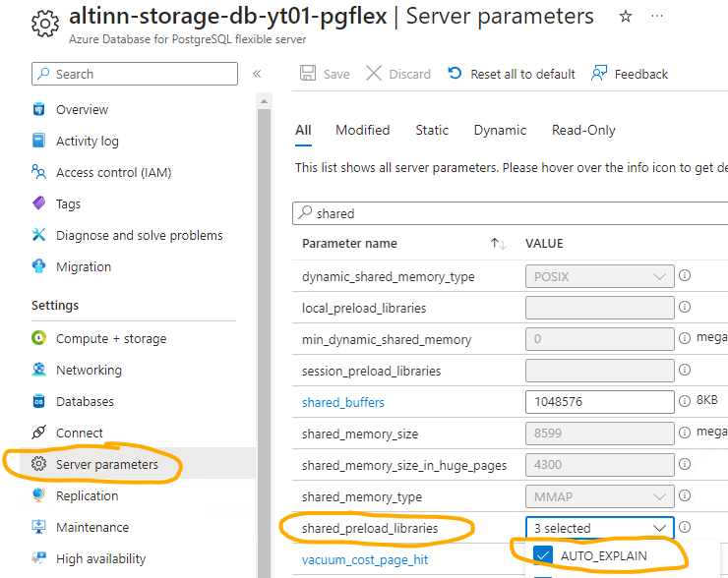This screenshot has height=578, width=728.
Task: Collapse the sidebar with double-chevron icon
Action: coord(257,74)
